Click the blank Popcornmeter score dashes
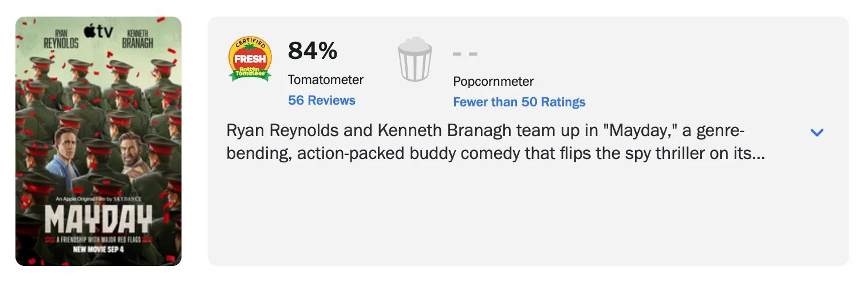This screenshot has width=868, height=286. click(465, 54)
